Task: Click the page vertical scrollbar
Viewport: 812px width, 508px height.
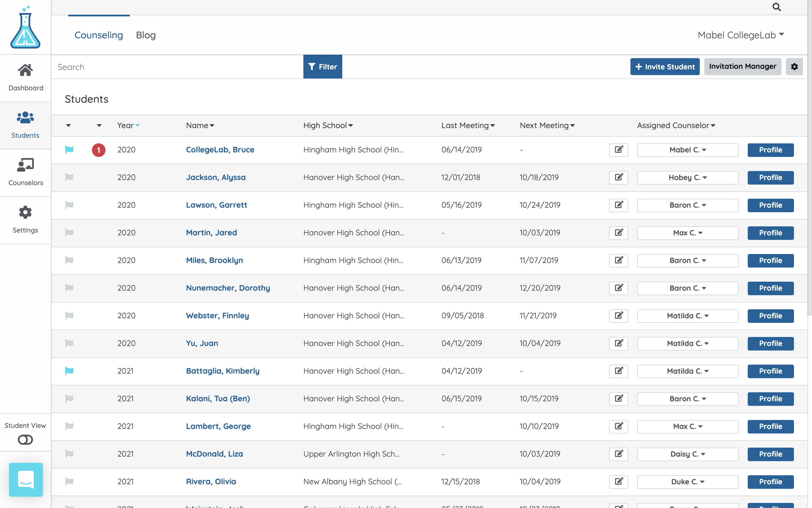Action: 810,158
